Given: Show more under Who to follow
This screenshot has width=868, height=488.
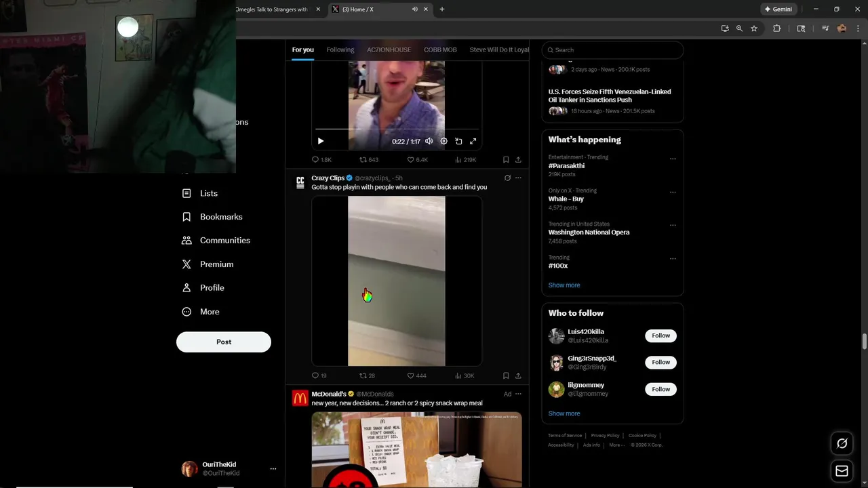Looking at the screenshot, I should point(564,413).
